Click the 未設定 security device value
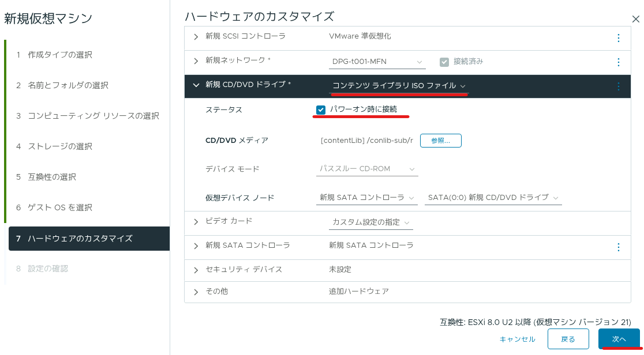 (340, 270)
